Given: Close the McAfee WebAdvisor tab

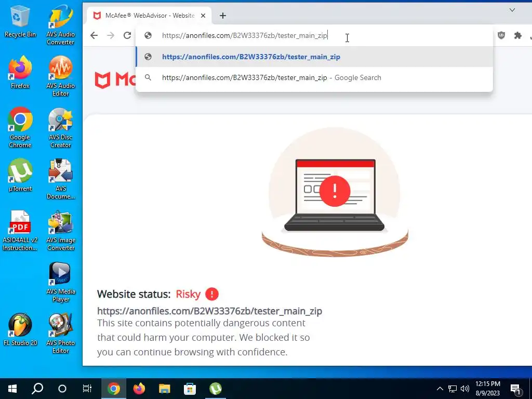Looking at the screenshot, I should coord(203,16).
